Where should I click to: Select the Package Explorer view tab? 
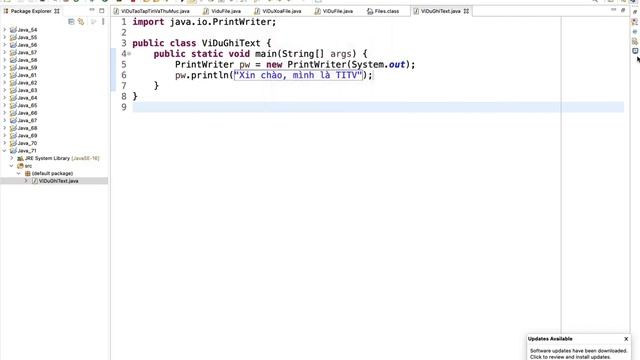pos(31,11)
